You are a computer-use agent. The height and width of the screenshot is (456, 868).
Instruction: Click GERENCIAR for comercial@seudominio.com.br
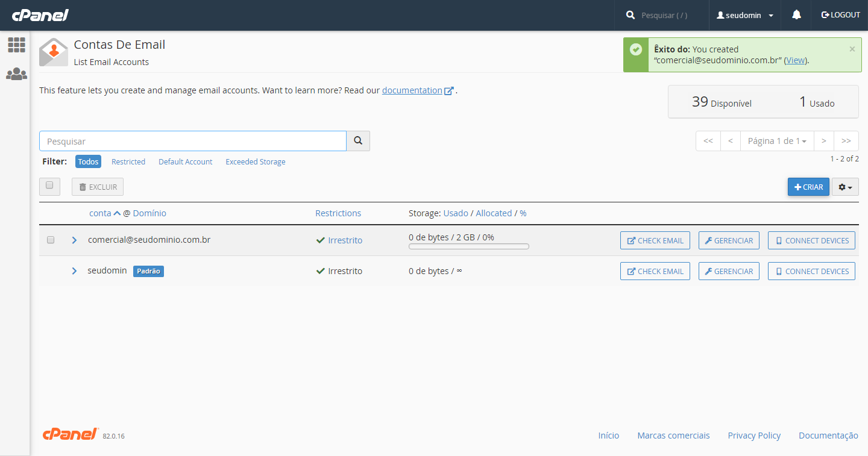[729, 240]
